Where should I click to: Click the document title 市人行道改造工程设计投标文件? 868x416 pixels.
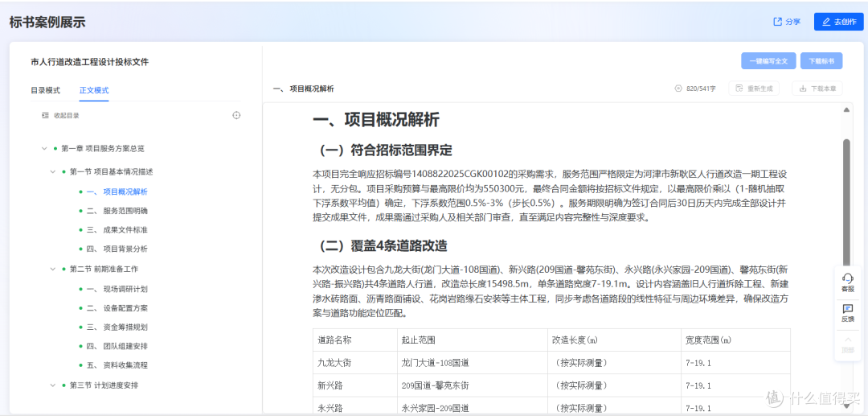pos(90,62)
